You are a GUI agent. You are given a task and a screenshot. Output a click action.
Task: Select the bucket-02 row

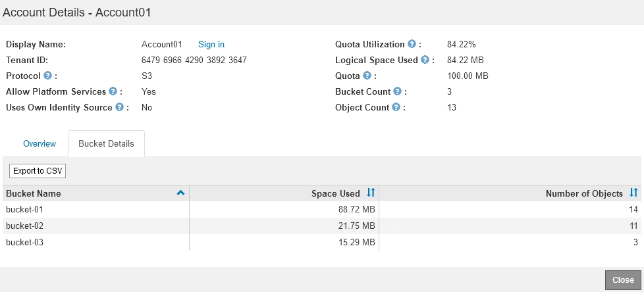[24, 226]
